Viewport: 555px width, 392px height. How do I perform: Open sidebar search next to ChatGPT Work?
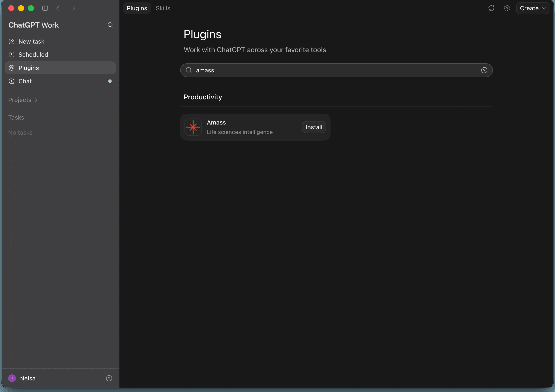pos(110,25)
